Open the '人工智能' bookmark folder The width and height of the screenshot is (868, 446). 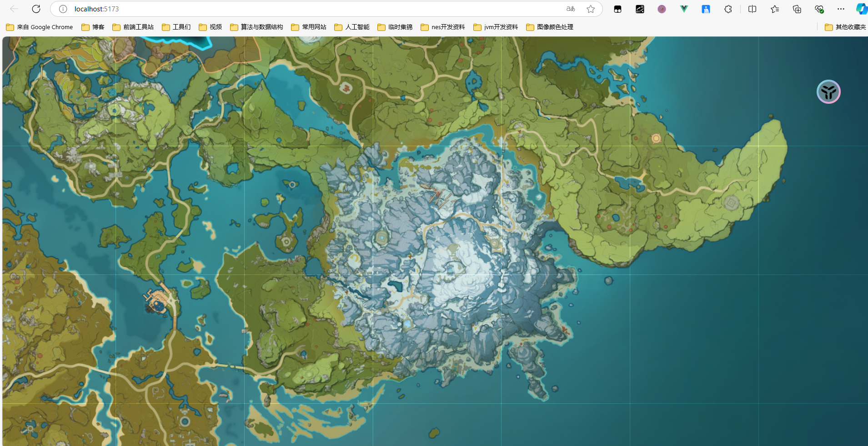[351, 27]
